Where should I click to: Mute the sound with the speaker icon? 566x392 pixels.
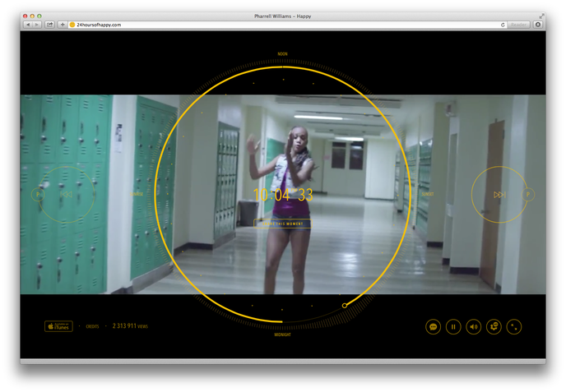(474, 327)
